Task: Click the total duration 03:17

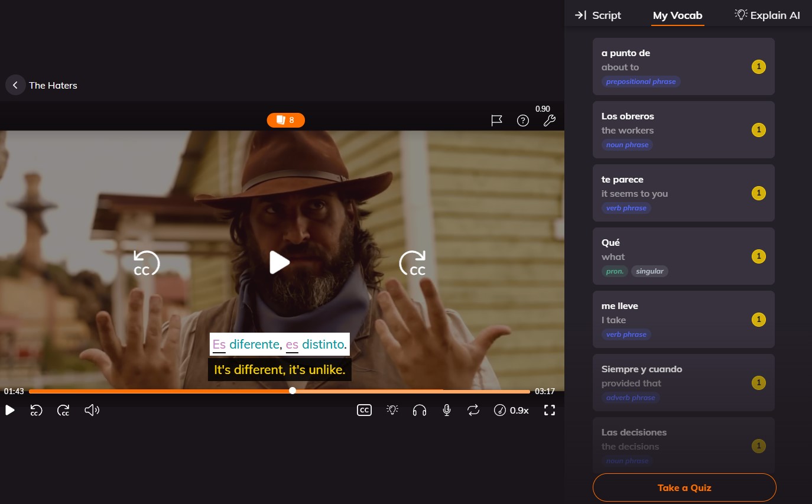Action: (x=545, y=391)
